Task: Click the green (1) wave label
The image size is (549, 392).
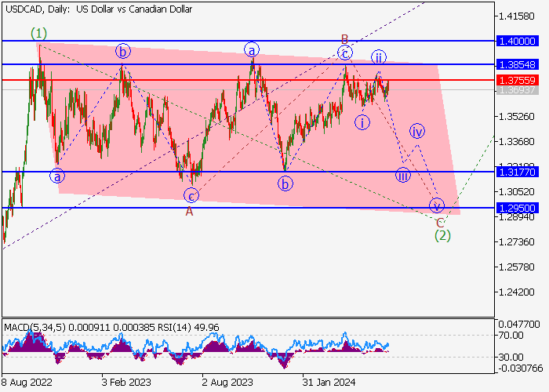Action: [x=38, y=33]
